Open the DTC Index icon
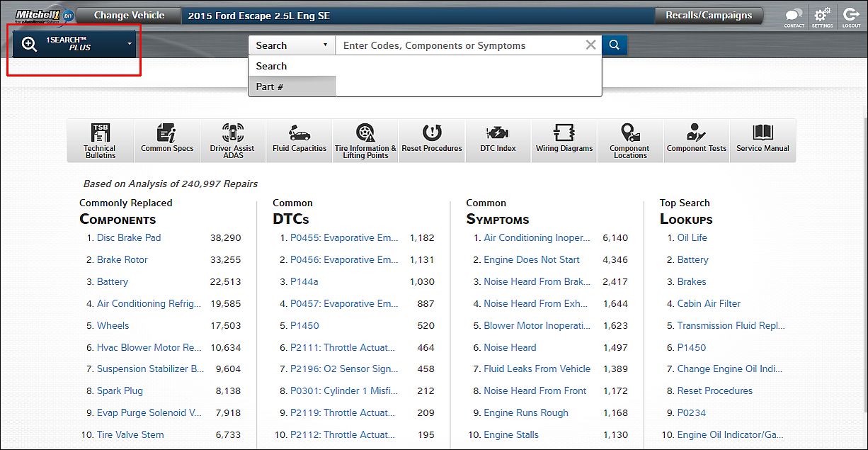Image resolution: width=868 pixels, height=450 pixels. 498,140
